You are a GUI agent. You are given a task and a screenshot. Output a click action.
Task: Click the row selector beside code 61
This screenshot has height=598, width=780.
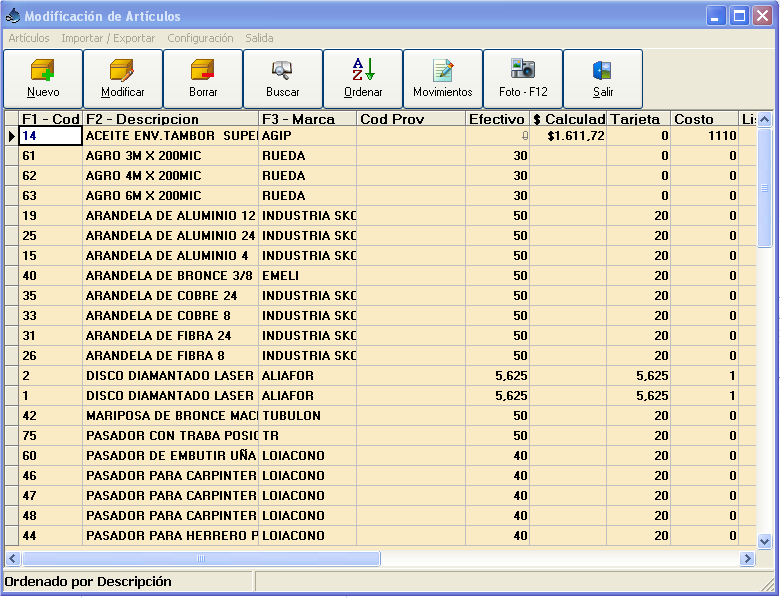click(x=11, y=156)
